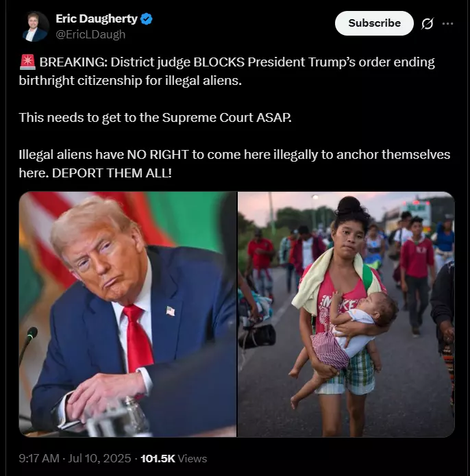The image size is (470, 476).
Task: Click the Illegal aliens have NO RIGHT line
Action: pos(234,155)
